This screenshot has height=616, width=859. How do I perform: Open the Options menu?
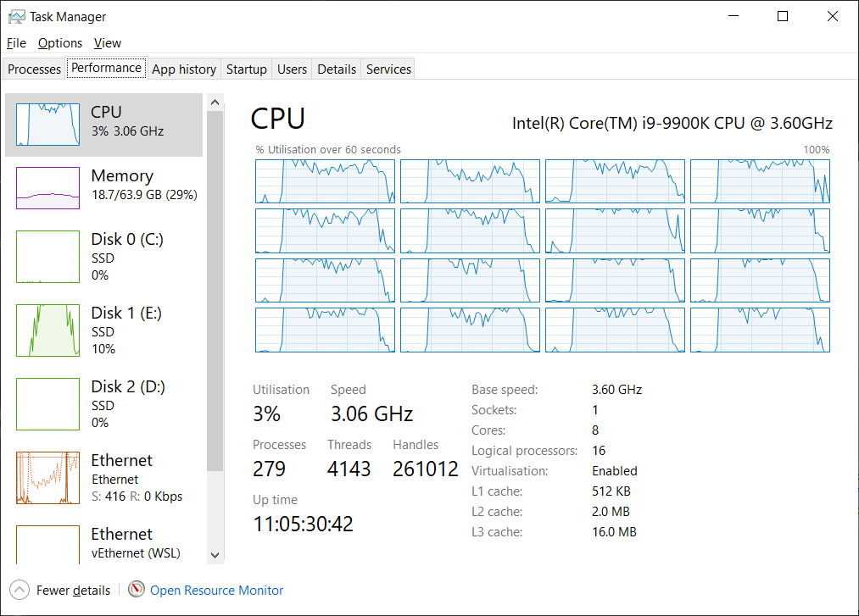click(59, 42)
